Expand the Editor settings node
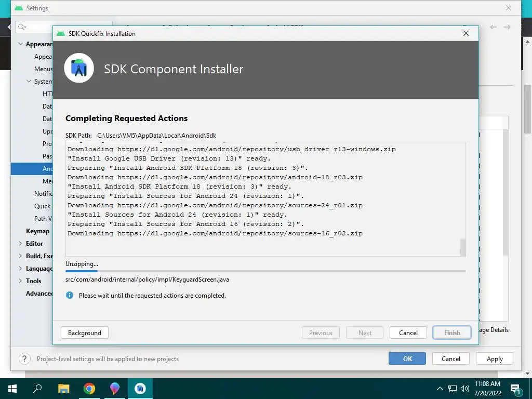 20,243
